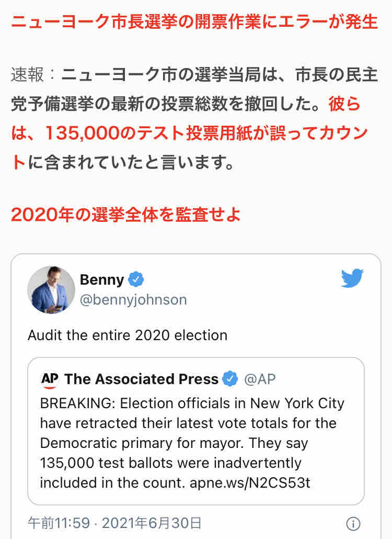Image resolution: width=392 pixels, height=539 pixels.
Task: Click the 速報 label at the paragraph start
Action: coord(28,74)
